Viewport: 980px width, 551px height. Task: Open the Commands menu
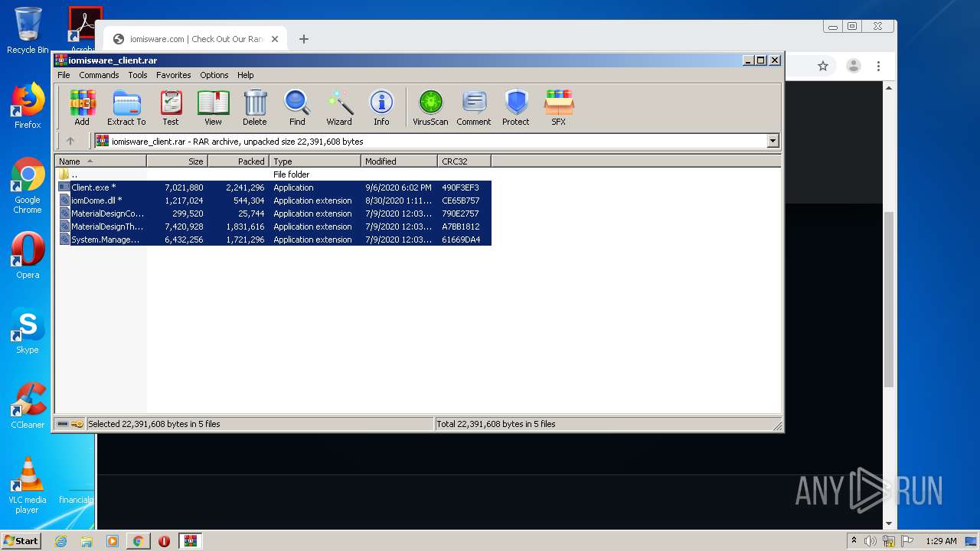pyautogui.click(x=99, y=75)
